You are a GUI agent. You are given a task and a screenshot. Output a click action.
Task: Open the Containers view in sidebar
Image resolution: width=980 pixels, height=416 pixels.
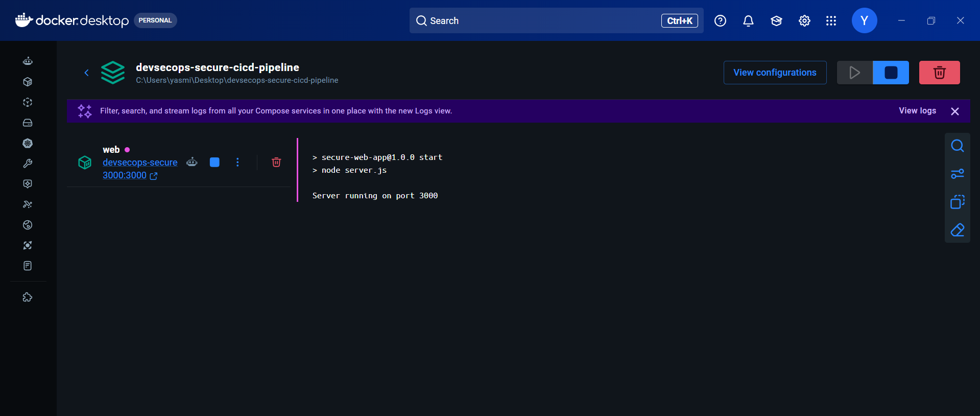click(28, 82)
